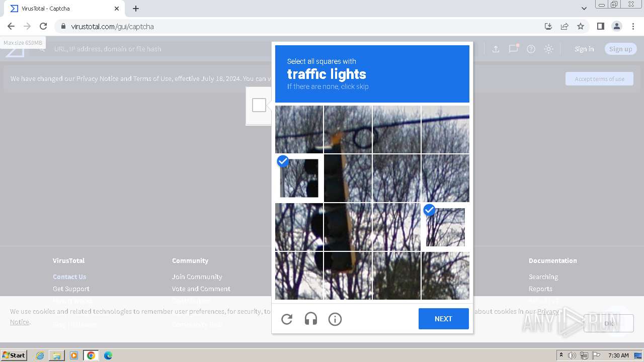The height and width of the screenshot is (362, 644).
Task: Bookmark this tab with star icon
Action: point(581,26)
